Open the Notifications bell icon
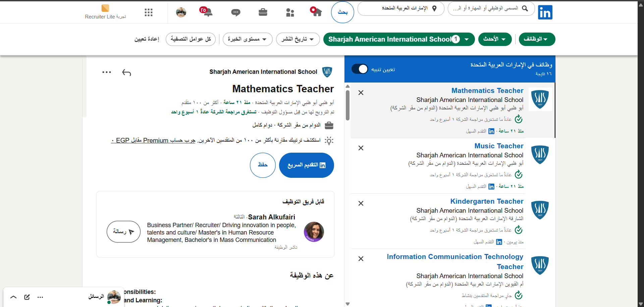 pos(206,12)
